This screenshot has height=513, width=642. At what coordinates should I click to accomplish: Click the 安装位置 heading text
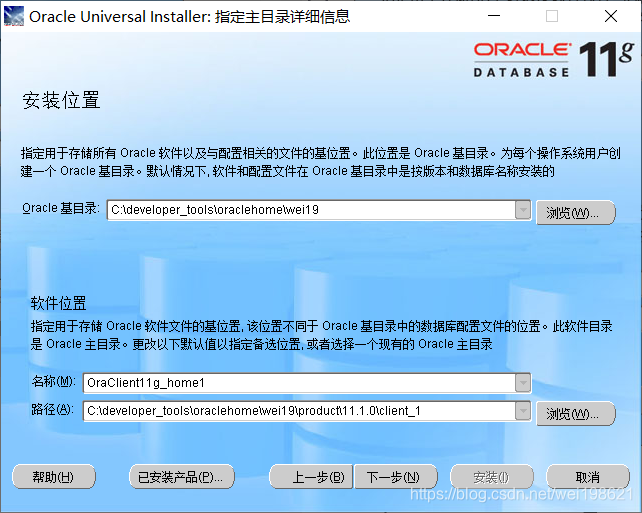point(61,100)
